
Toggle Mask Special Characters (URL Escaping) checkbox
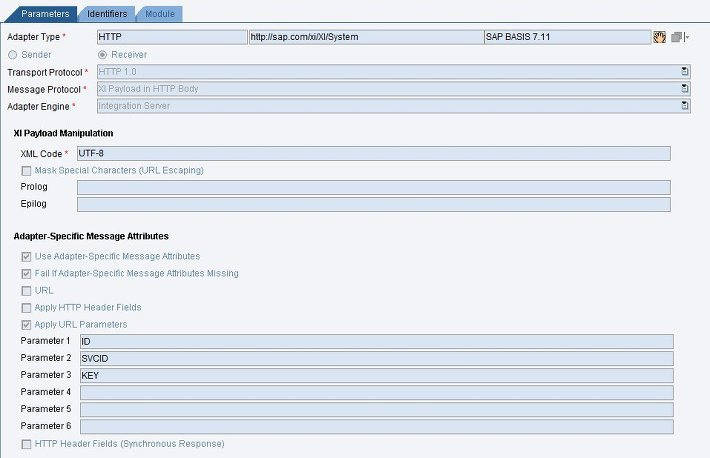coord(26,171)
